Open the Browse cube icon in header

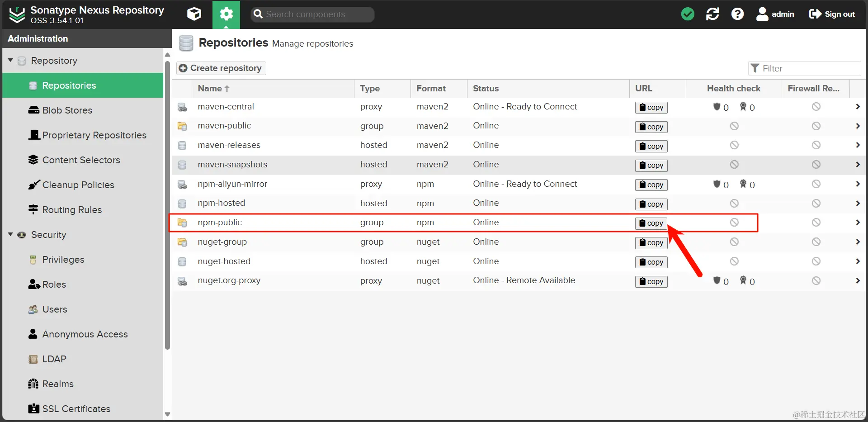pos(194,14)
